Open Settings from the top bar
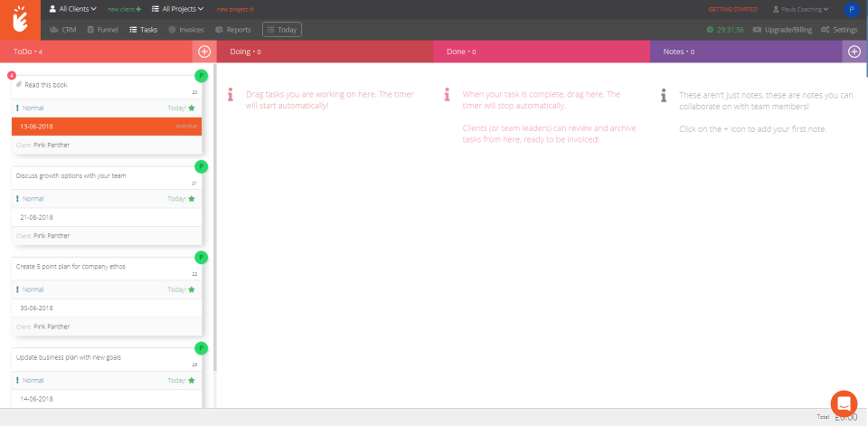The height and width of the screenshot is (426, 868). [839, 30]
